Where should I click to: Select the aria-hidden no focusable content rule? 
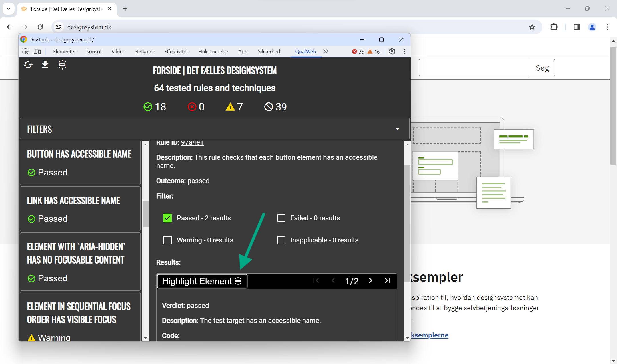pyautogui.click(x=80, y=262)
